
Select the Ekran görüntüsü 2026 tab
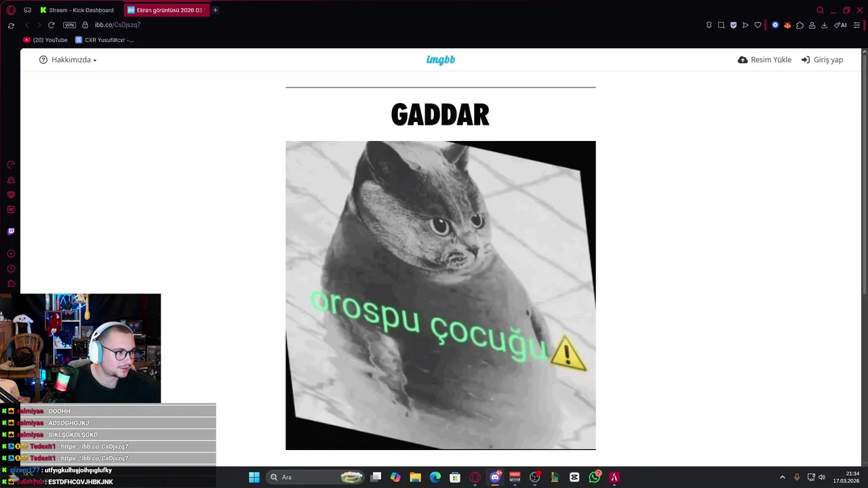165,10
